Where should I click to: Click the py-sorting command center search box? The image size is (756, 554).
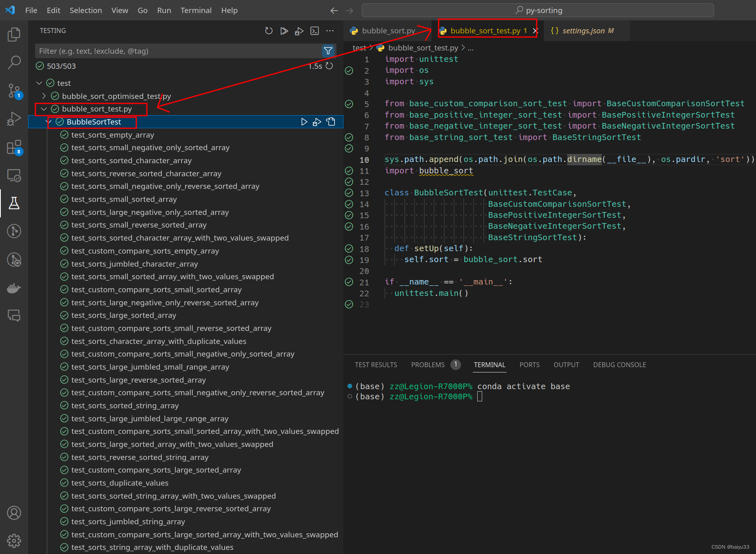point(538,11)
